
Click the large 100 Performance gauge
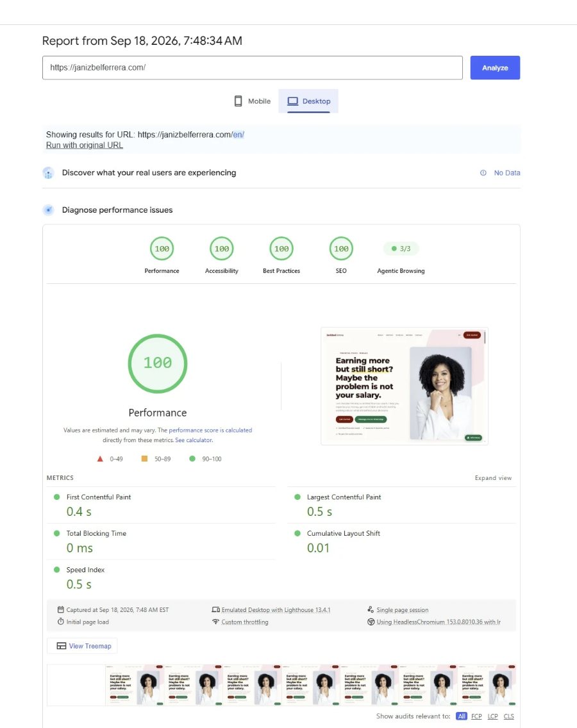pyautogui.click(x=158, y=363)
